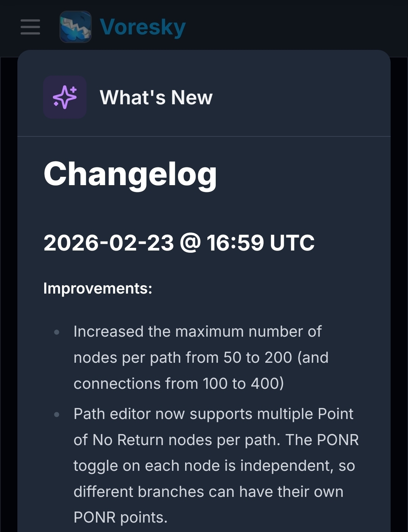
Task: Click the line "connections from 100 to 400)"
Action: tap(178, 384)
